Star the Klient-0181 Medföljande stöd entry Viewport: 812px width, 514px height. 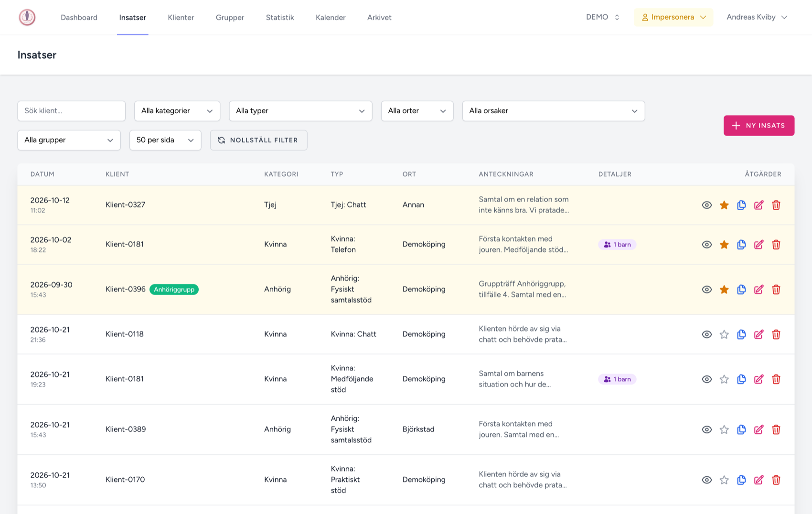(724, 379)
